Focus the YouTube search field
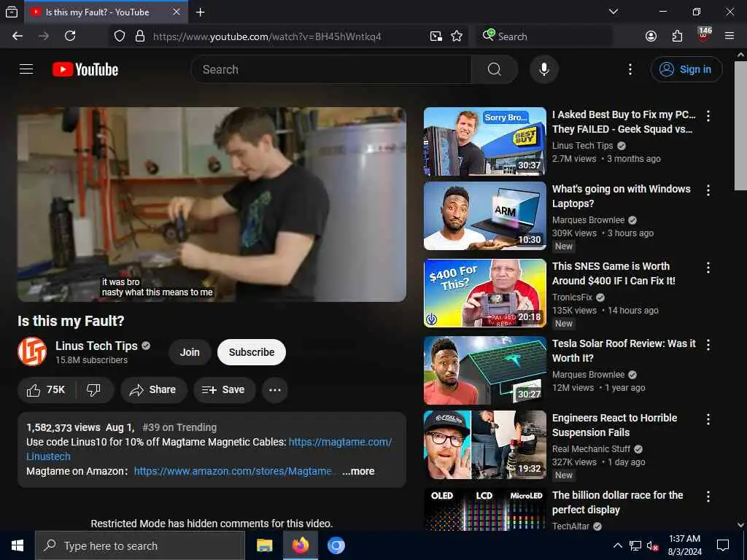747x560 pixels. (x=331, y=69)
